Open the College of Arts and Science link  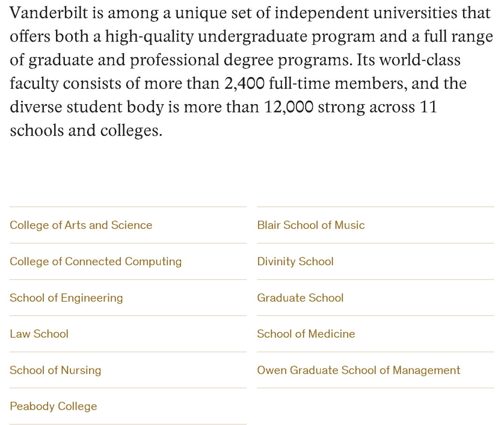tap(80, 225)
